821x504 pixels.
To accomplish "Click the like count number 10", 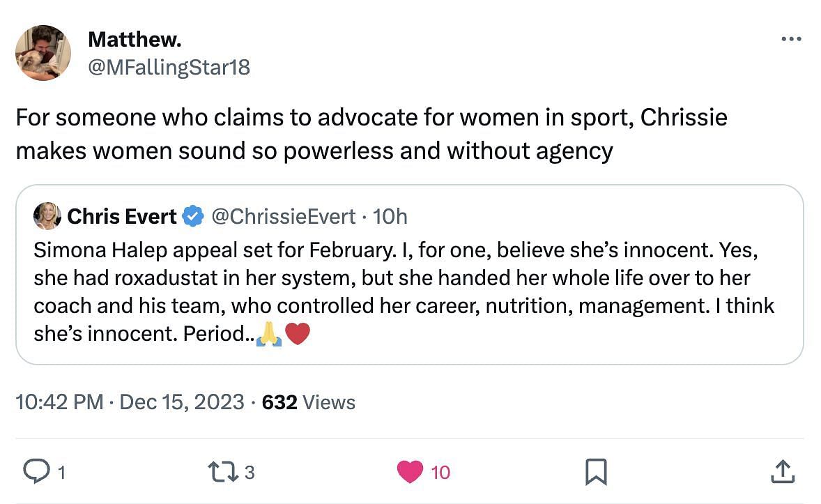I will point(440,473).
